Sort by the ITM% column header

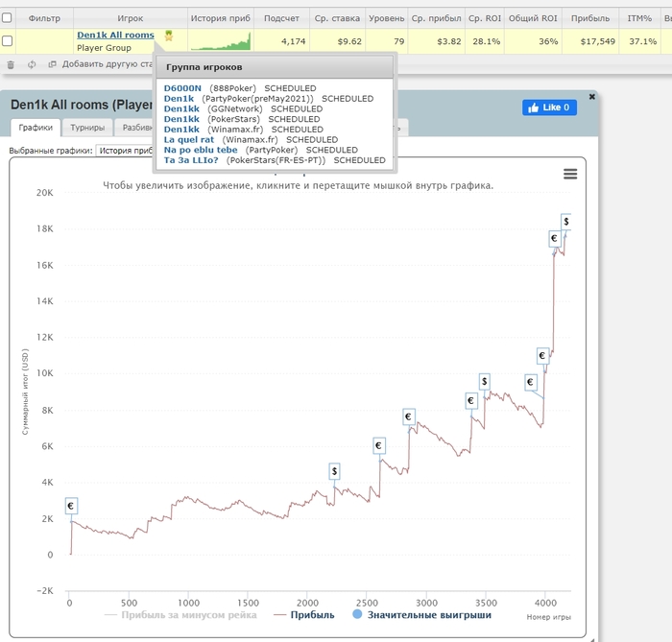[x=639, y=18]
